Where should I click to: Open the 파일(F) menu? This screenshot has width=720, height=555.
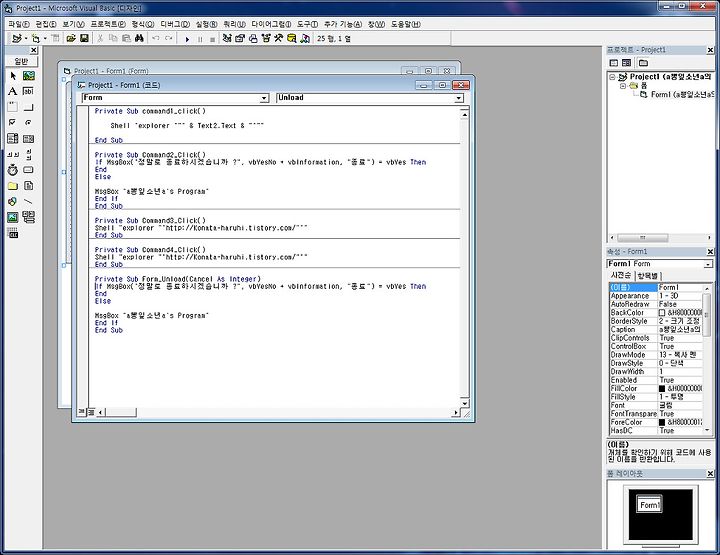click(18, 24)
